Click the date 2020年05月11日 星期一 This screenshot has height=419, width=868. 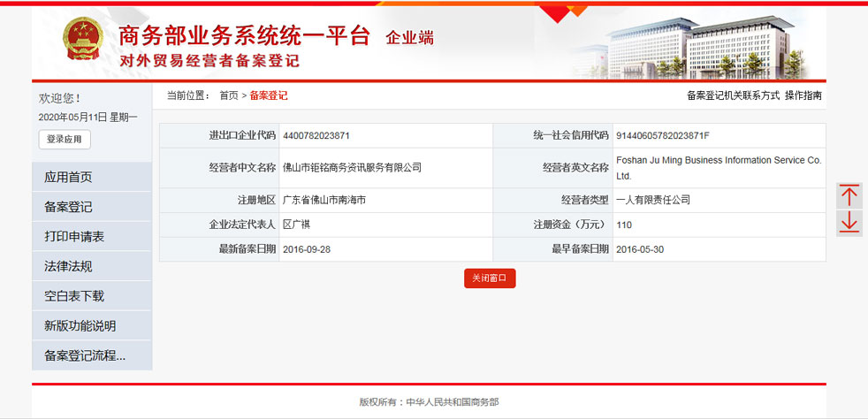[88, 117]
